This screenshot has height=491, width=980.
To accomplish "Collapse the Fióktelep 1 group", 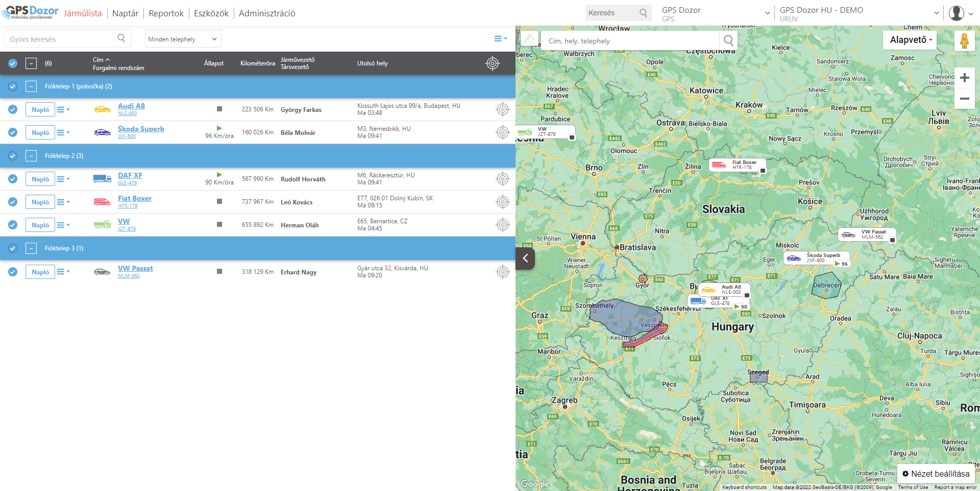I will [31, 86].
